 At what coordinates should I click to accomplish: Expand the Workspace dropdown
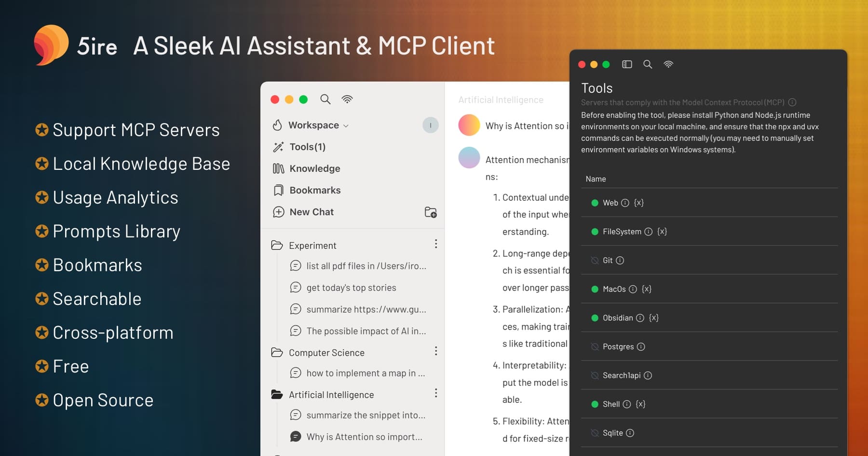click(x=346, y=125)
